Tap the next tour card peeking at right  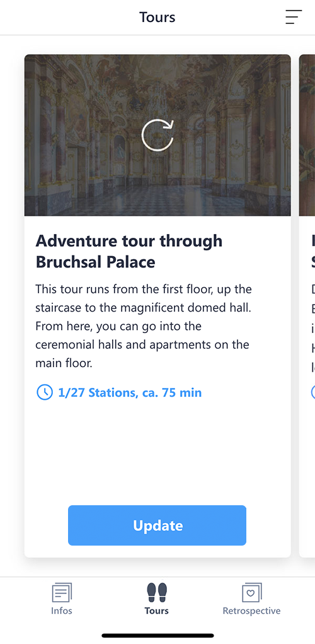307,306
